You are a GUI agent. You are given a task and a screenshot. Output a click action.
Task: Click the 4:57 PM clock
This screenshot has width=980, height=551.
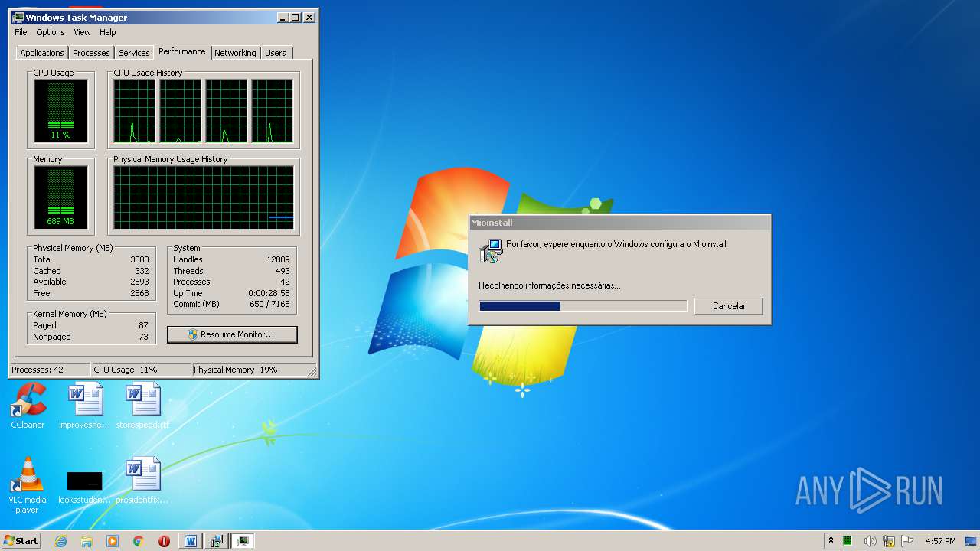point(940,541)
